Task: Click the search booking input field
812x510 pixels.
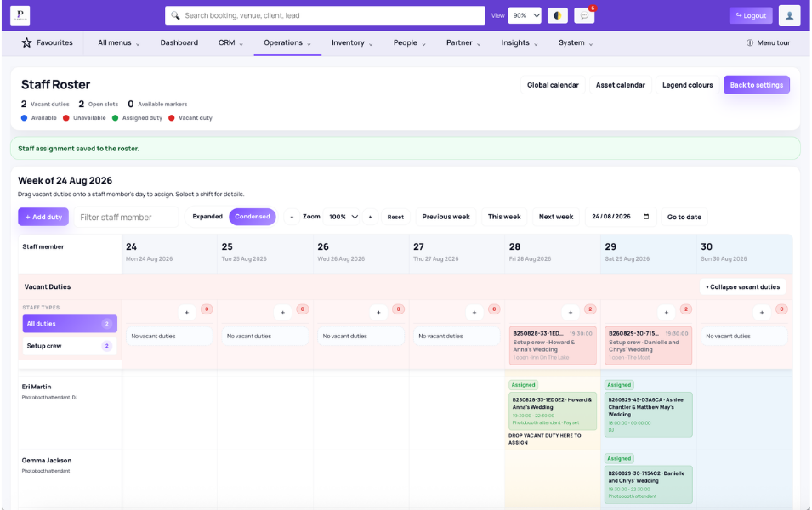Action: 325,15
